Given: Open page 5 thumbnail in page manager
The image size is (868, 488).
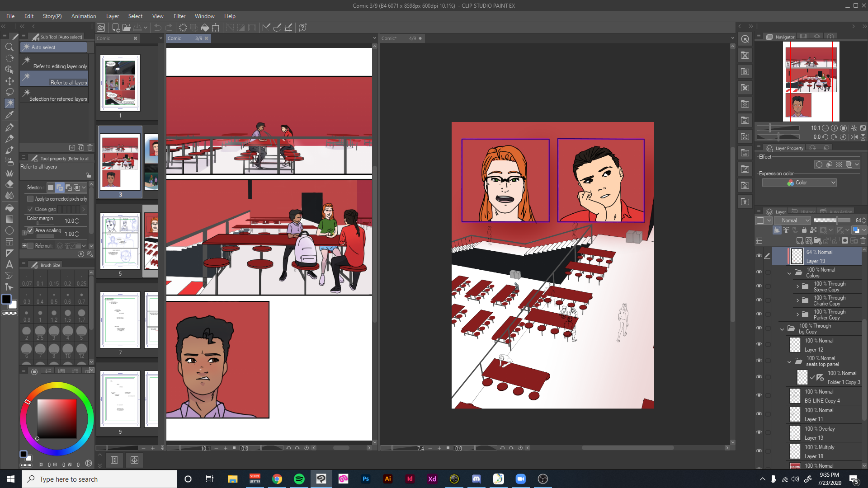Looking at the screenshot, I should tap(120, 241).
